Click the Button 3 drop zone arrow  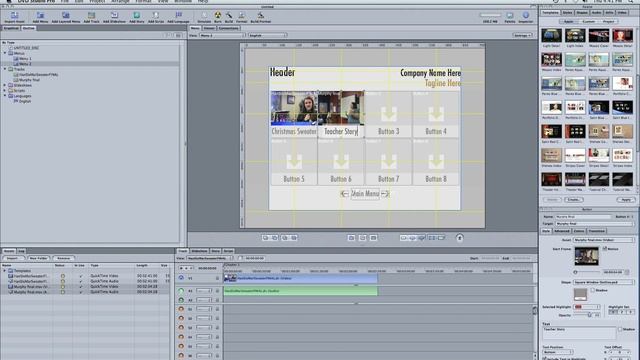pyautogui.click(x=389, y=114)
